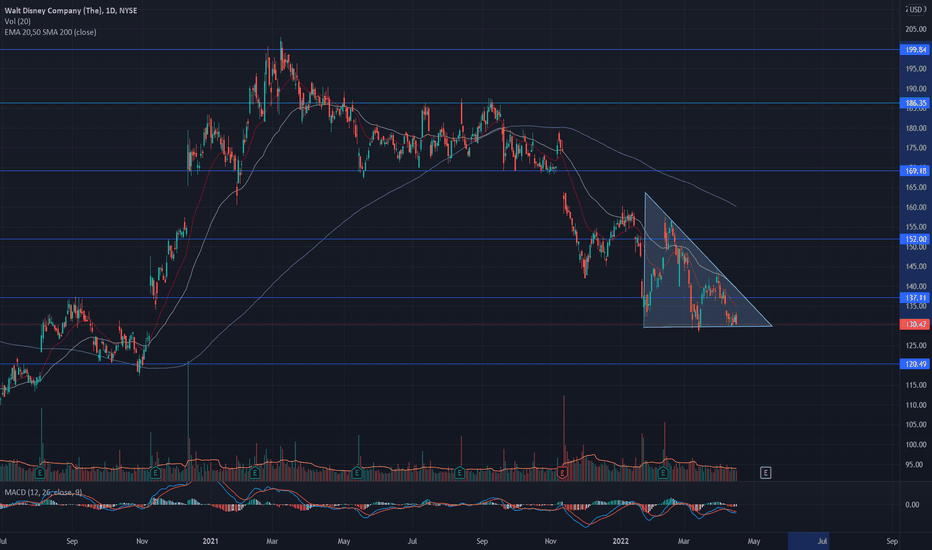Click the May 2021 earnings E marker
932x550 pixels.
(357, 473)
